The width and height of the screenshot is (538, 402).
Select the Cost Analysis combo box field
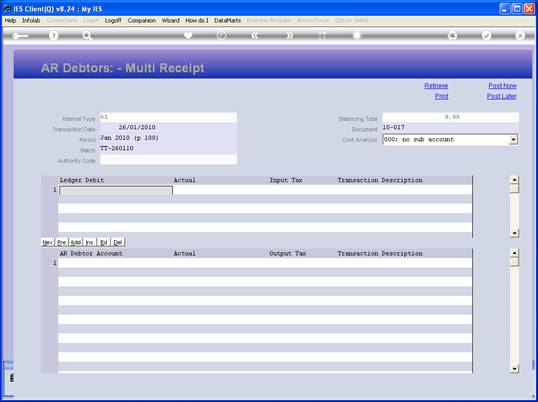[450, 140]
